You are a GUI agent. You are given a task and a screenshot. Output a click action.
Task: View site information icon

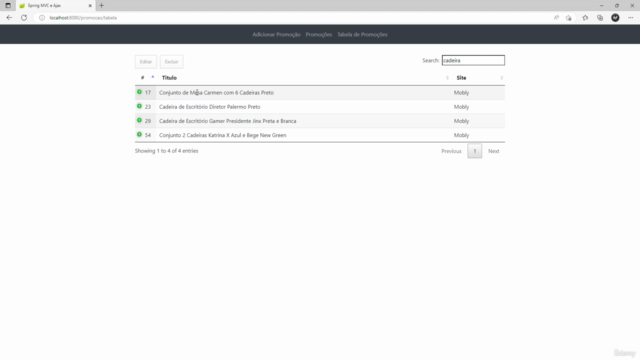(x=42, y=18)
